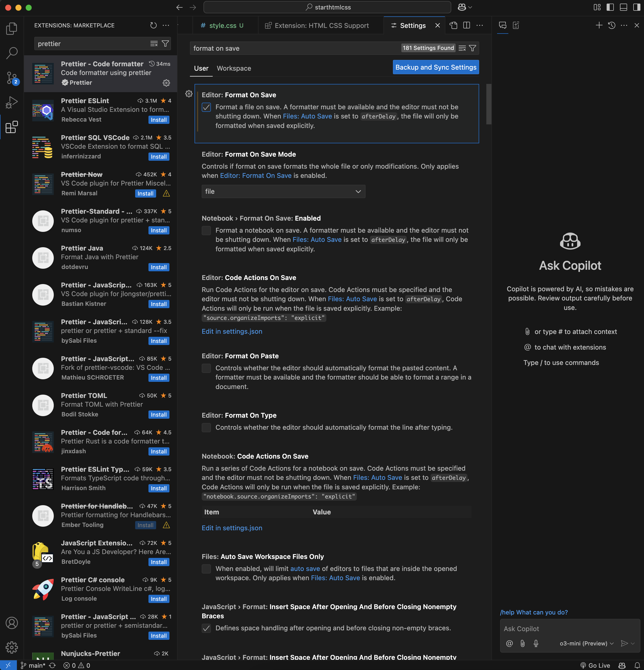Open the Explorer view in activity bar

point(12,28)
